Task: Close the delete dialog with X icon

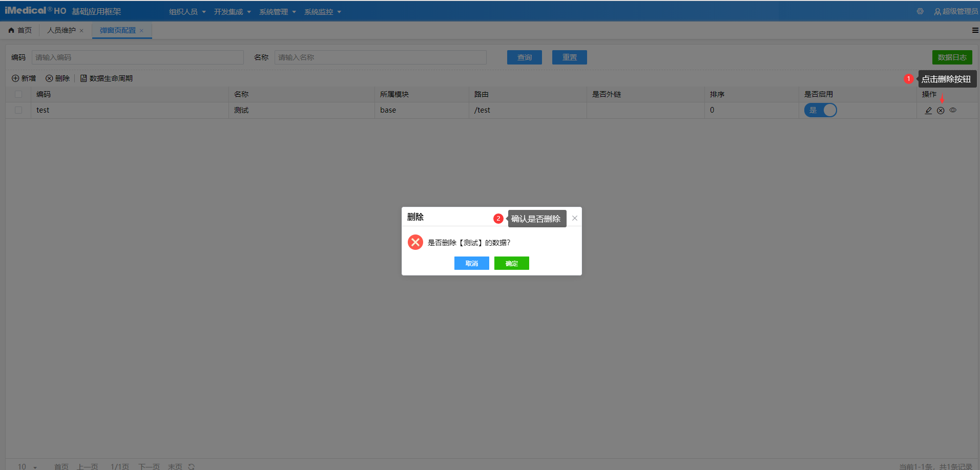Action: (575, 218)
